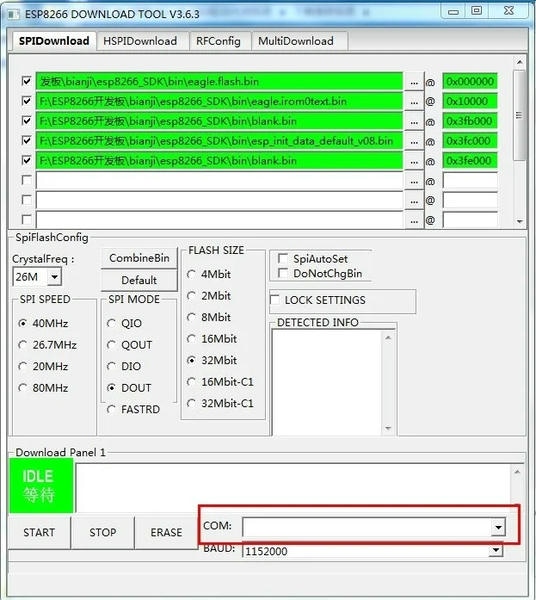Click the ESP8266 Download Tool title bar icon
Viewport: 536px width, 600px height.
(x=13, y=15)
